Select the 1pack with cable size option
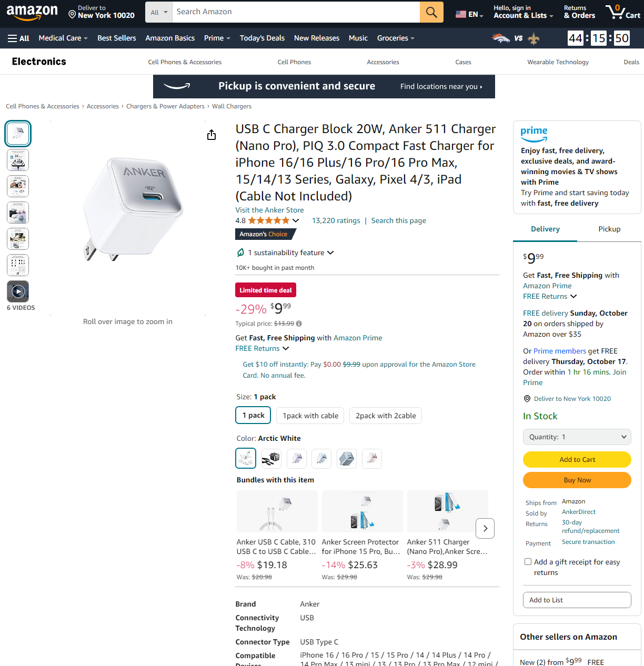Viewport: 644px width, 666px height. [310, 416]
